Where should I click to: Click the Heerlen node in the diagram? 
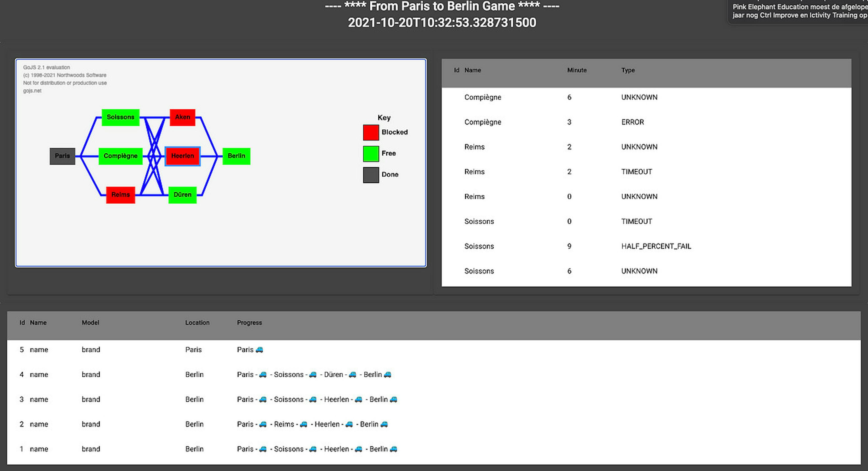coord(182,156)
